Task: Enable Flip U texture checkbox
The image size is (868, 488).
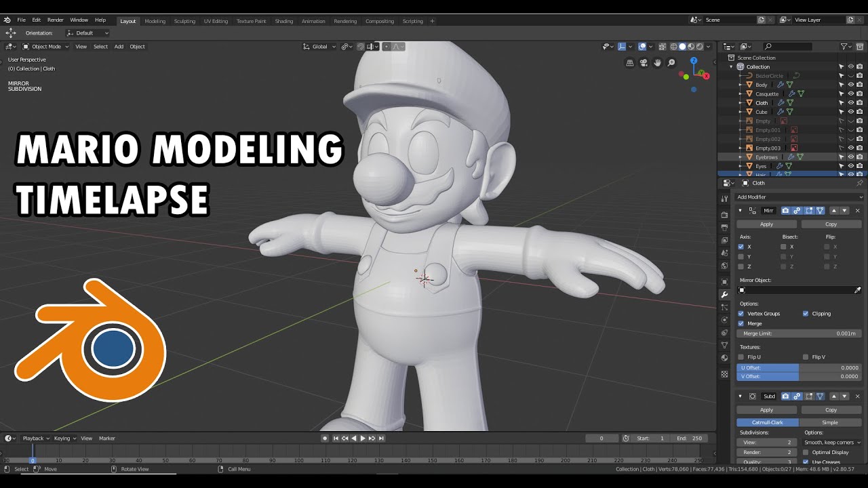Action: click(741, 357)
